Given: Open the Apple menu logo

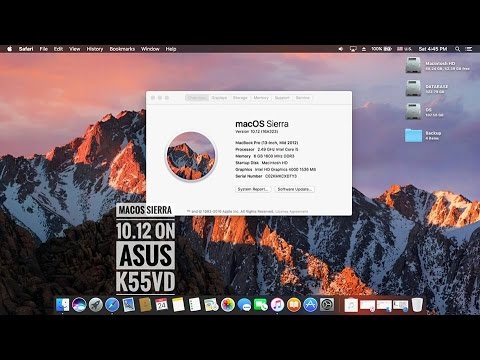Looking at the screenshot, I should (x=10, y=49).
